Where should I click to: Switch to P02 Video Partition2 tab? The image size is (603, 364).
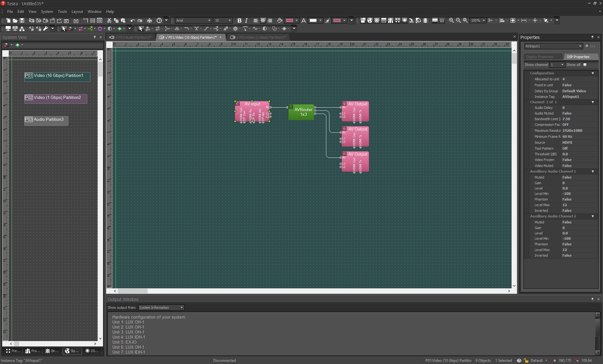(x=259, y=37)
